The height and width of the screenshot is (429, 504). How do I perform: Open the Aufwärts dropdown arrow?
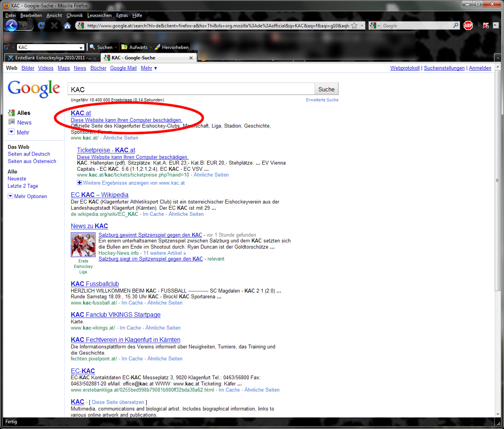click(151, 47)
